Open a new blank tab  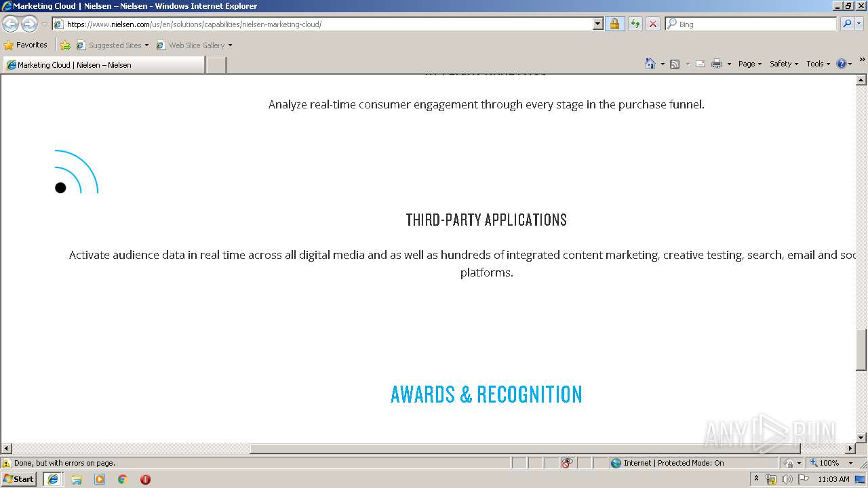pos(216,65)
